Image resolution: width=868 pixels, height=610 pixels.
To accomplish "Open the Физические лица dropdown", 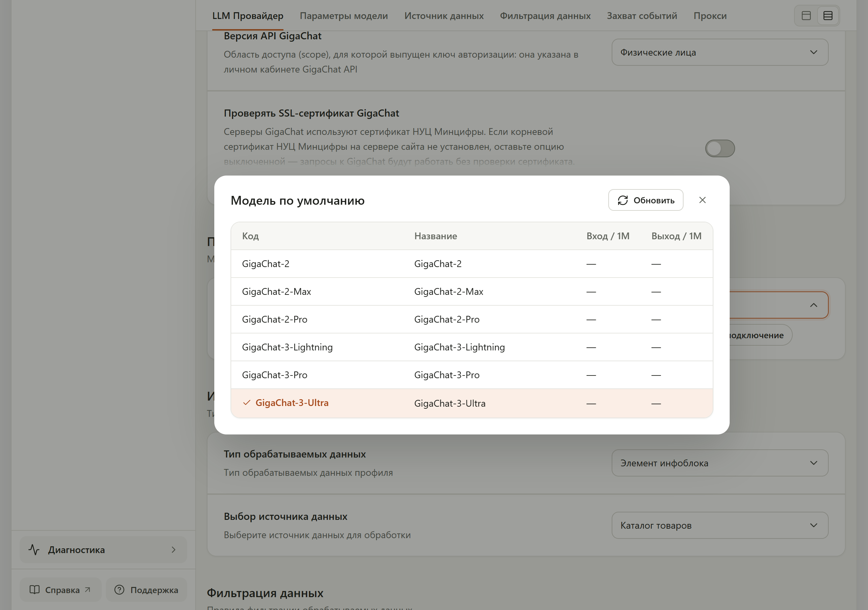I will point(720,52).
